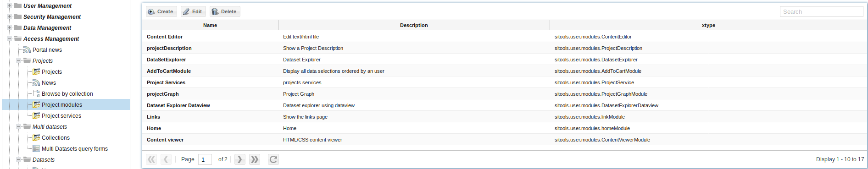Click the Edit button

point(193,11)
